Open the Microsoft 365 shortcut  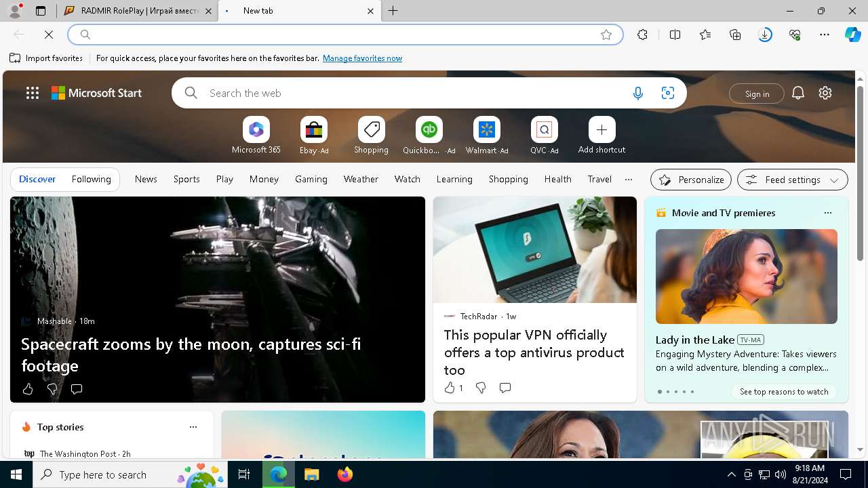[256, 136]
